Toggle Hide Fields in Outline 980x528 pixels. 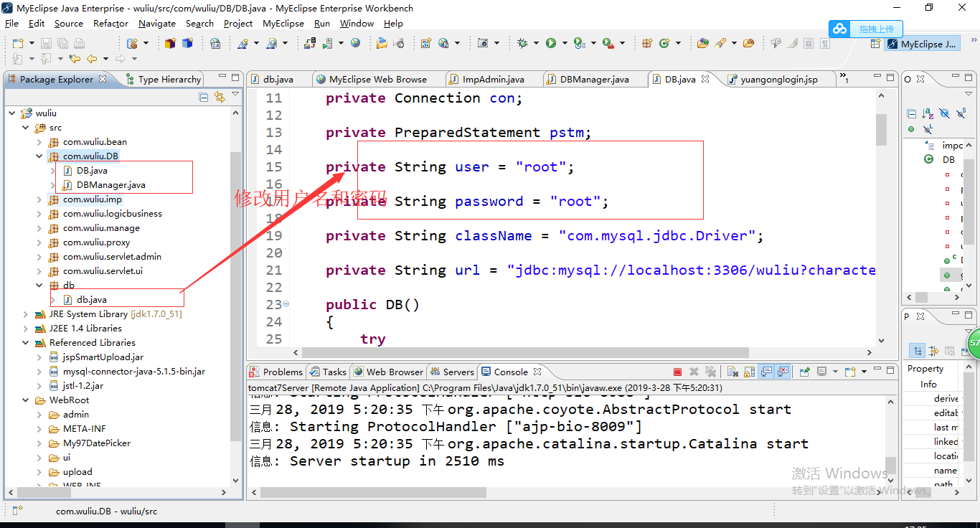click(944, 113)
